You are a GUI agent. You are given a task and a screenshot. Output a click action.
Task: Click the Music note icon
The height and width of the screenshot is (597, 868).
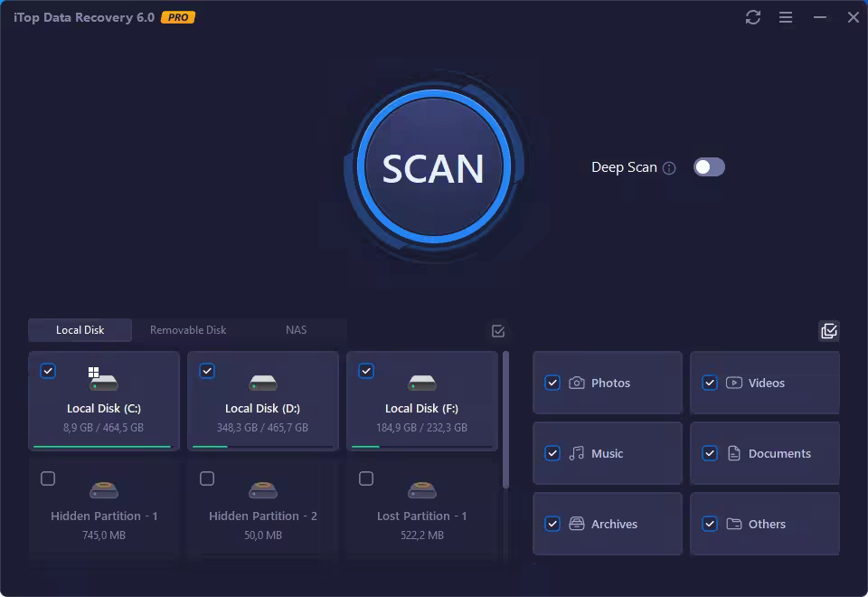[x=578, y=453]
